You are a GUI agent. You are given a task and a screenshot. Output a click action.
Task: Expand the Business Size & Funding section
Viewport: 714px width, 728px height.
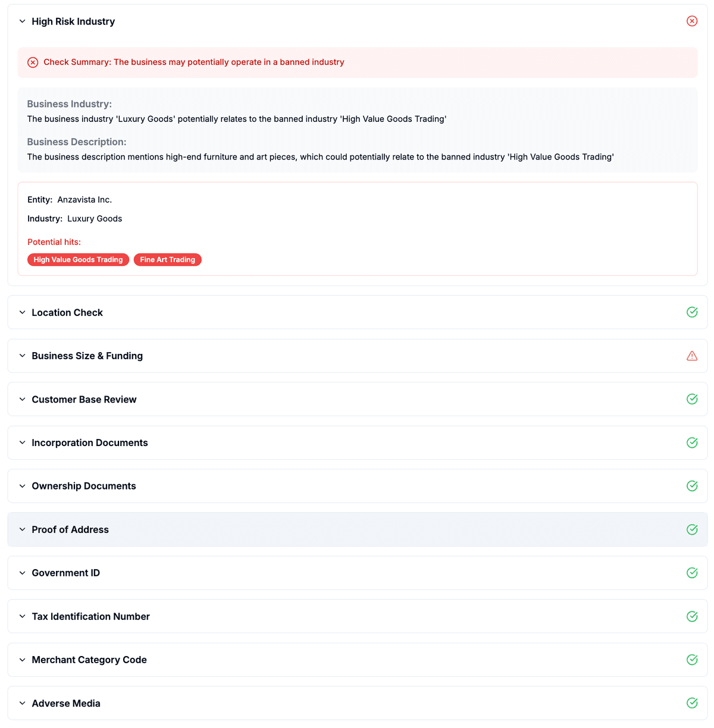click(22, 356)
